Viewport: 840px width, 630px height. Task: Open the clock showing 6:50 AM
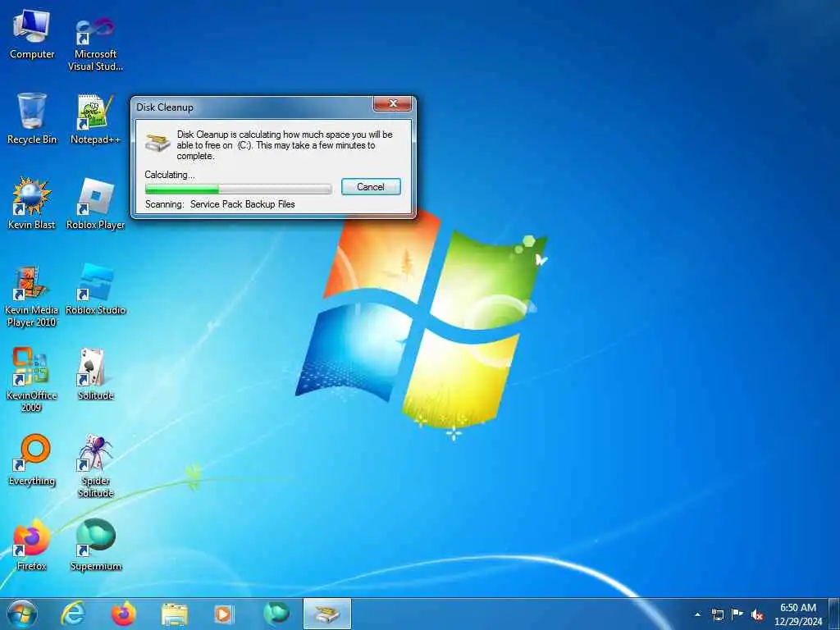pos(797,614)
